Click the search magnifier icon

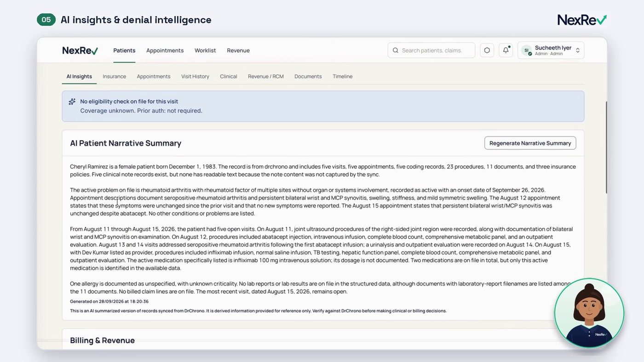click(396, 51)
